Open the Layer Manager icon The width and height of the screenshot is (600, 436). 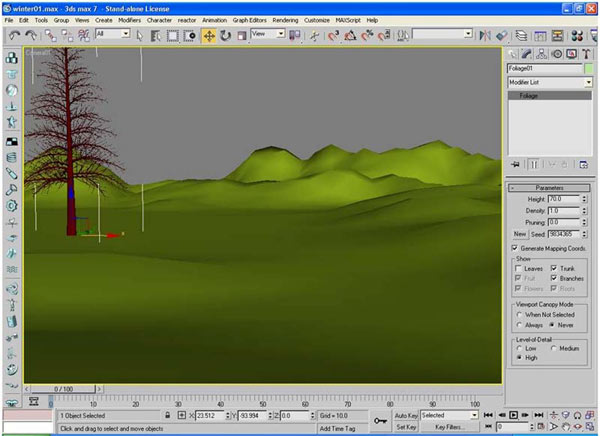click(521, 36)
